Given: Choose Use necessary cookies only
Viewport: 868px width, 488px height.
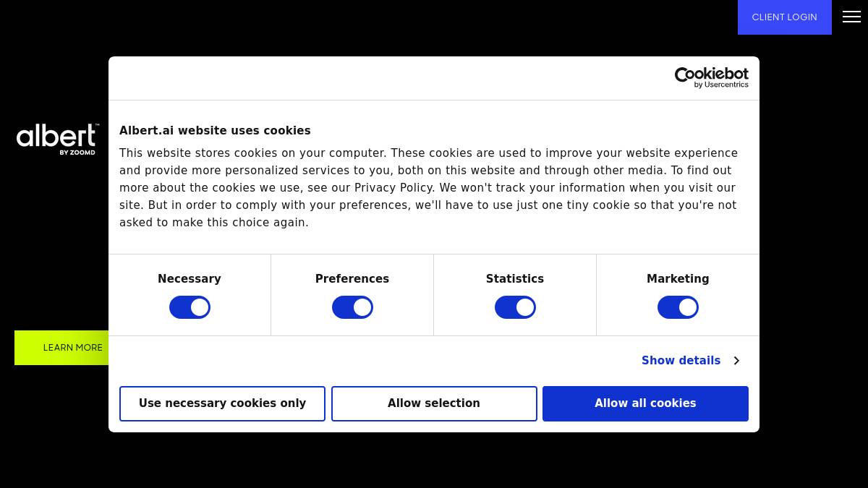Looking at the screenshot, I should [222, 403].
